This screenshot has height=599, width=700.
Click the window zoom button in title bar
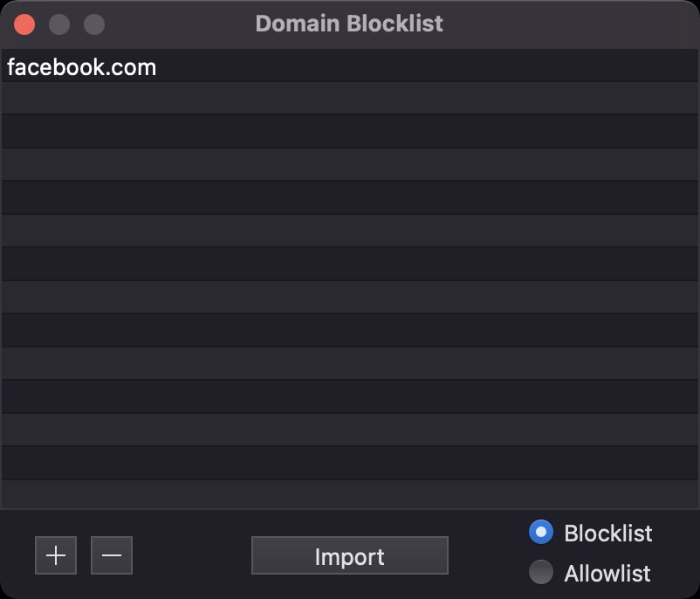94,24
